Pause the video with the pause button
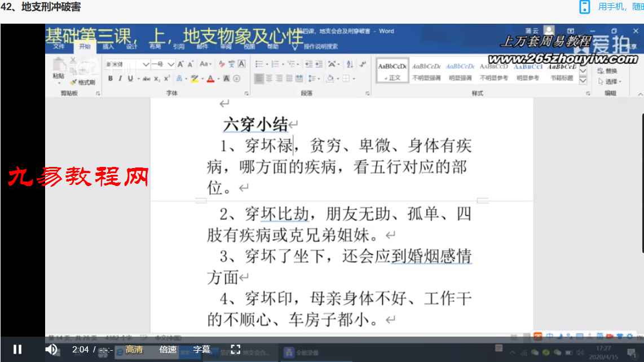Screen dimensions: 644x362 tap(17, 349)
